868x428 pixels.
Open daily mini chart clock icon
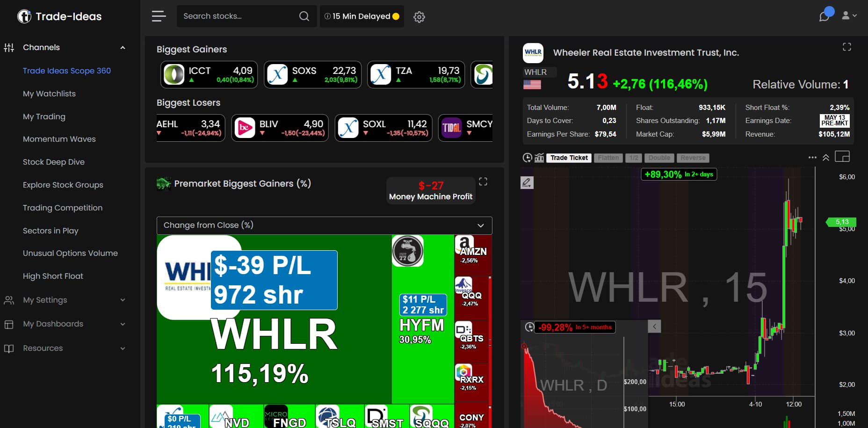(529, 327)
